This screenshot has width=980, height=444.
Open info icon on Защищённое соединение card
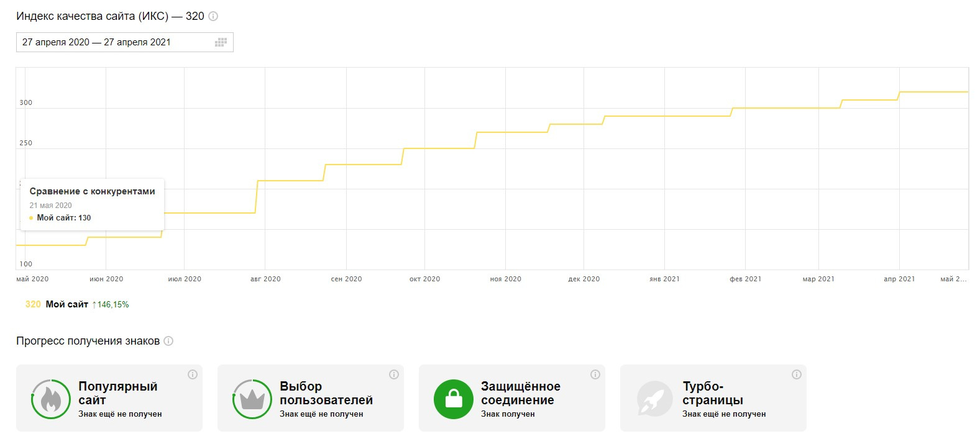pyautogui.click(x=595, y=374)
